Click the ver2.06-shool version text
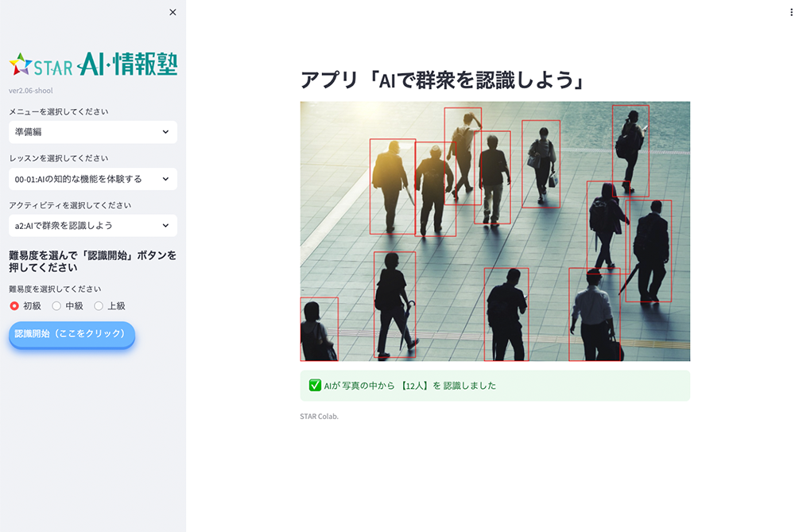The image size is (795, 532). (x=30, y=91)
